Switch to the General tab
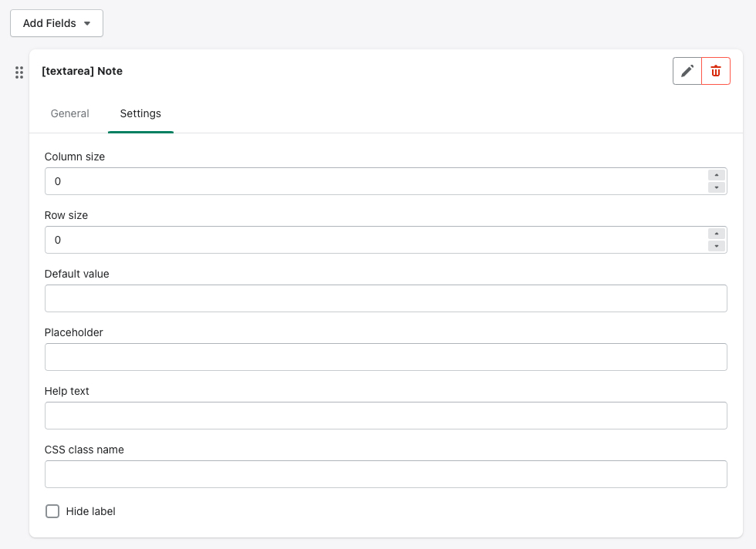The height and width of the screenshot is (549, 756). [x=70, y=113]
